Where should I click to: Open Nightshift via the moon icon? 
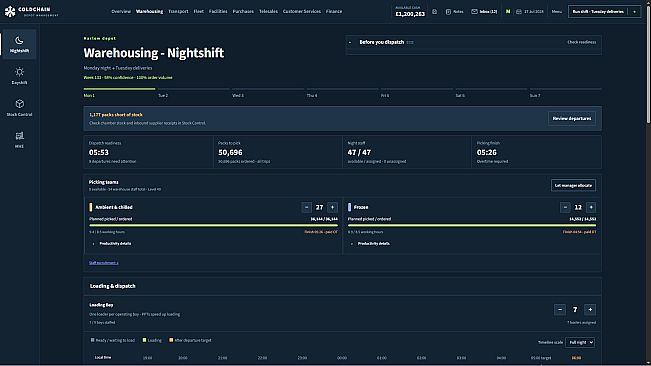(x=19, y=40)
